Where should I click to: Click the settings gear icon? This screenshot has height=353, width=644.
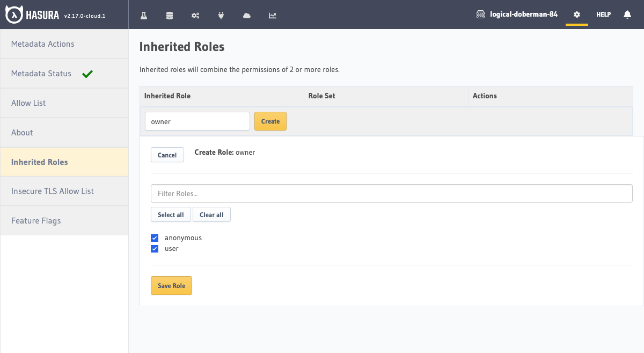point(577,15)
